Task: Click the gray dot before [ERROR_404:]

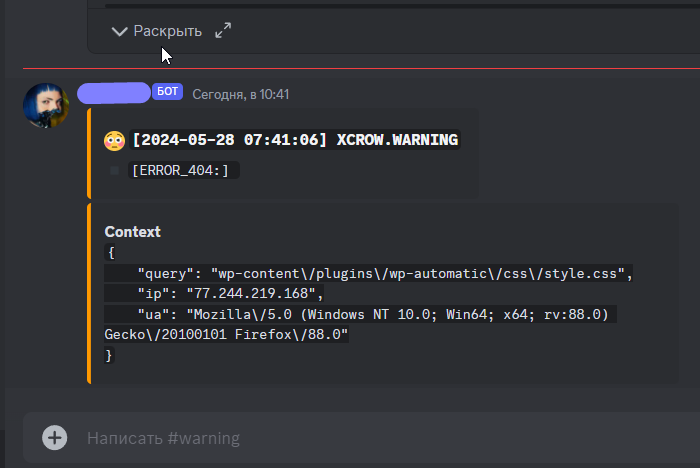Action: coord(115,171)
